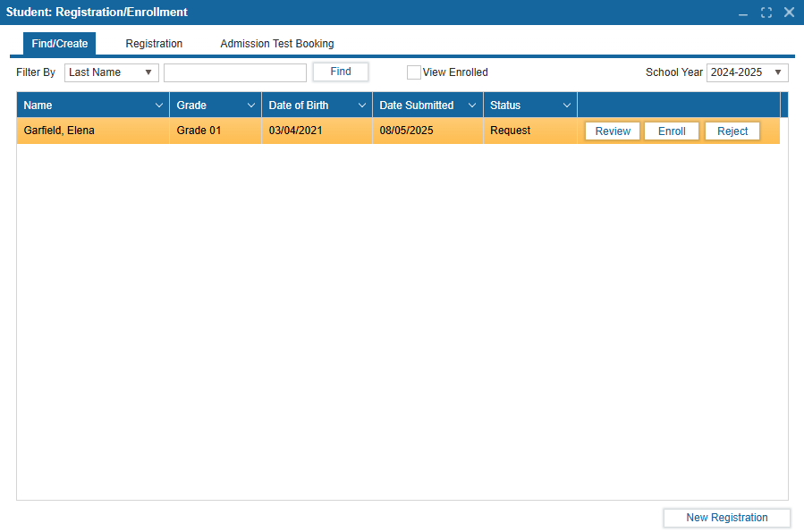Expand the Filter By Last Name dropdown

[x=112, y=72]
